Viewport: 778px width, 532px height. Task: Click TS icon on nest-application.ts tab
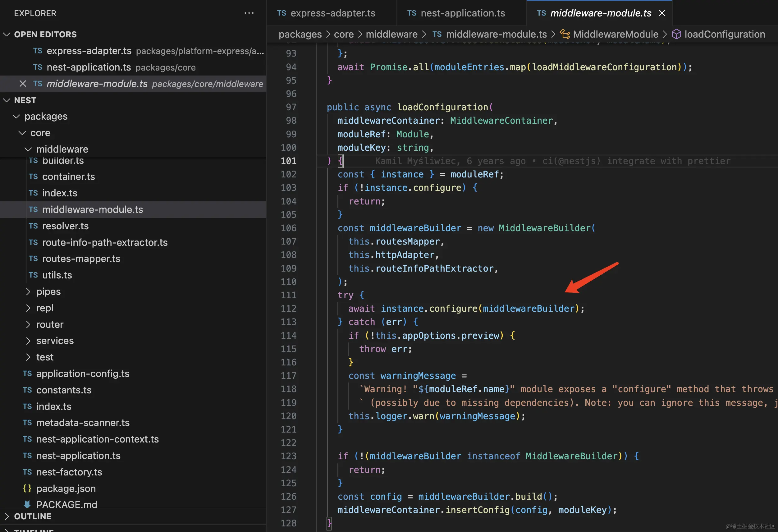point(412,13)
